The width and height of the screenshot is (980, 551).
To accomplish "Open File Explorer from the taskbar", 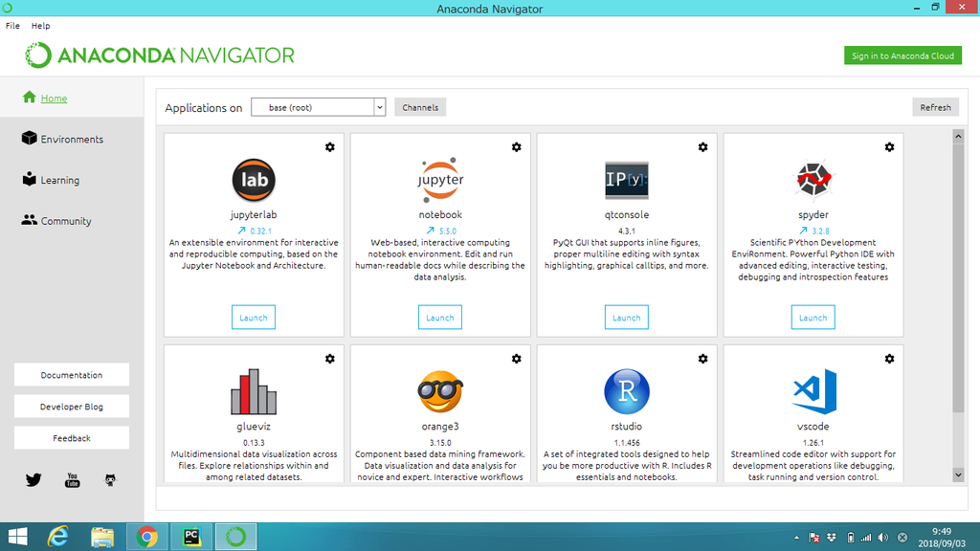I will point(101,537).
